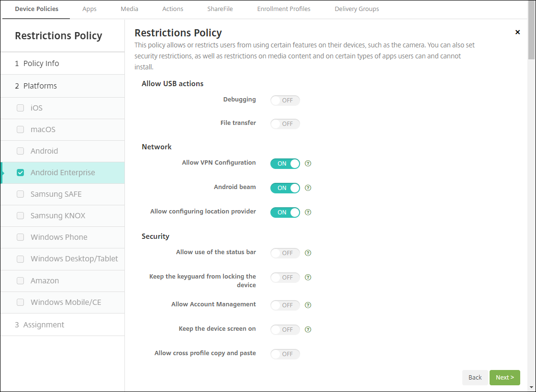Viewport: 536px width, 392px height.
Task: Open help for Keep the device screen on
Action: (x=308, y=329)
